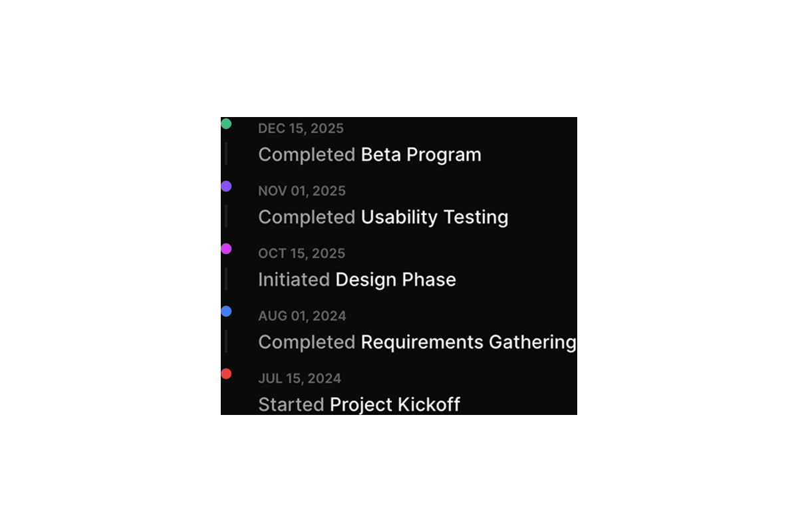Click the green dot for Beta Program
Viewport: 798px width, 532px height.
pos(226,124)
